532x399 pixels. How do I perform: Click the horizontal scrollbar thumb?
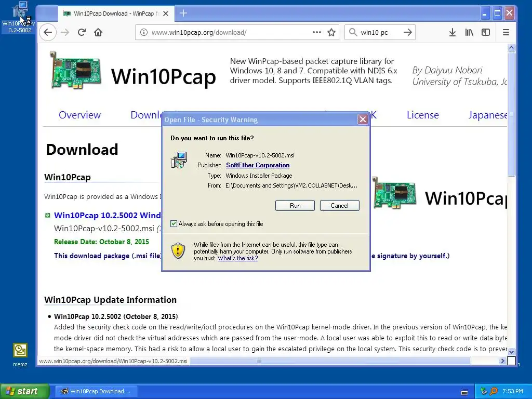[x=258, y=361]
